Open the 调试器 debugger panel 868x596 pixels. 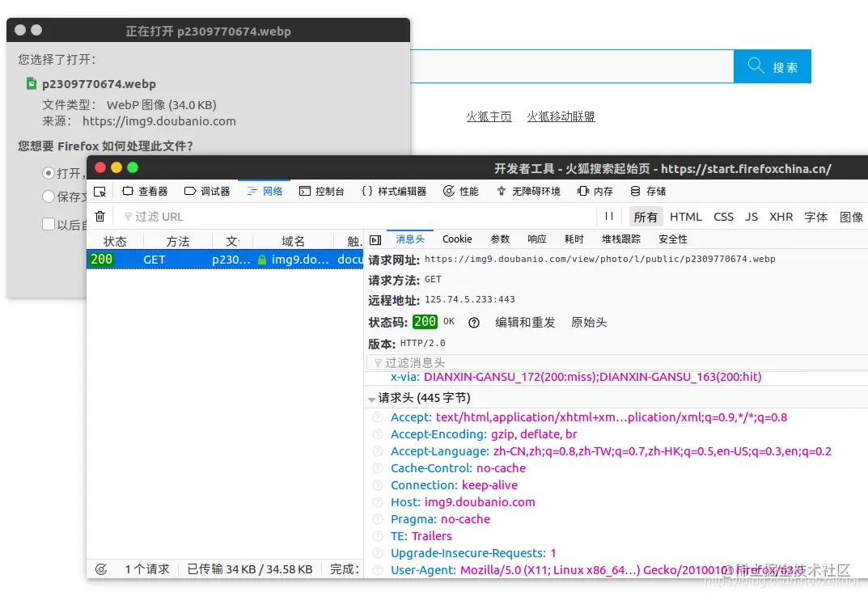coord(207,192)
